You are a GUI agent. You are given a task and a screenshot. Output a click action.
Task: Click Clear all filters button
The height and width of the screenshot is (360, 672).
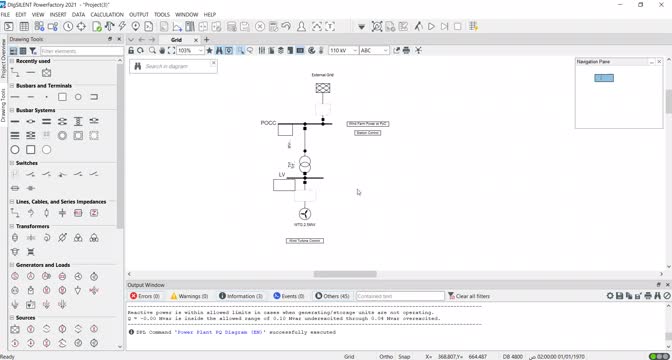point(469,296)
